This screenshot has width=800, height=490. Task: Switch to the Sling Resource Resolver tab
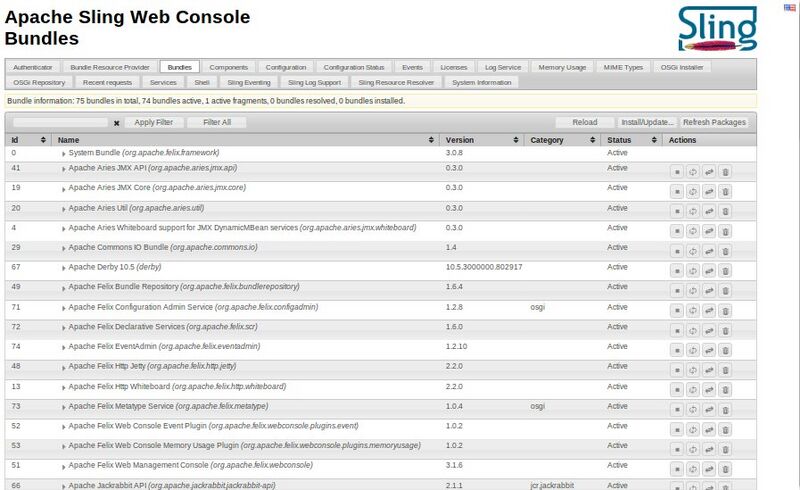click(396, 82)
